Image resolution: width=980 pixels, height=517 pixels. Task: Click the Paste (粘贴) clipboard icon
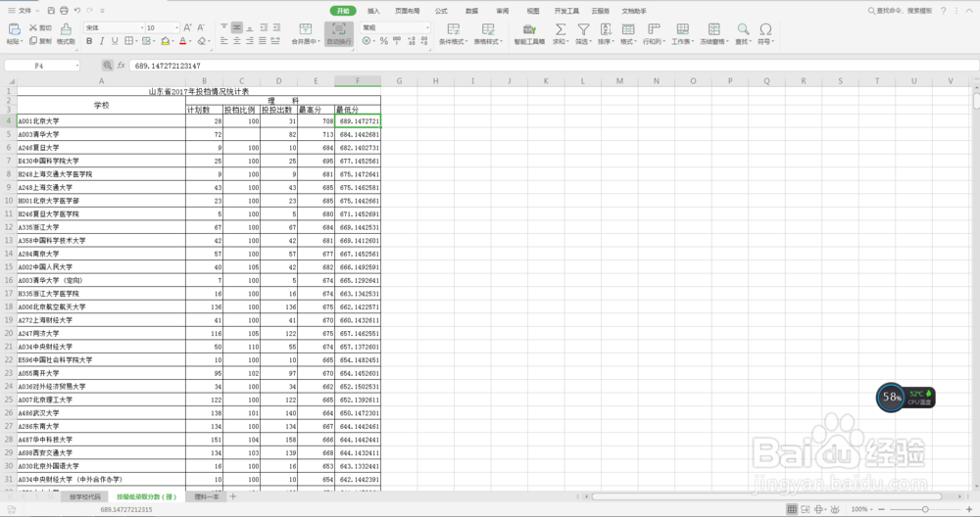pos(14,28)
